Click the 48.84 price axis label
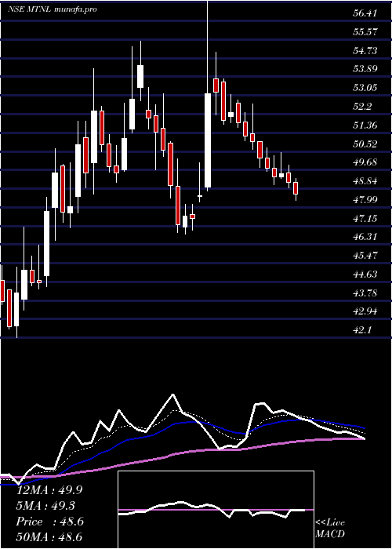 click(365, 181)
